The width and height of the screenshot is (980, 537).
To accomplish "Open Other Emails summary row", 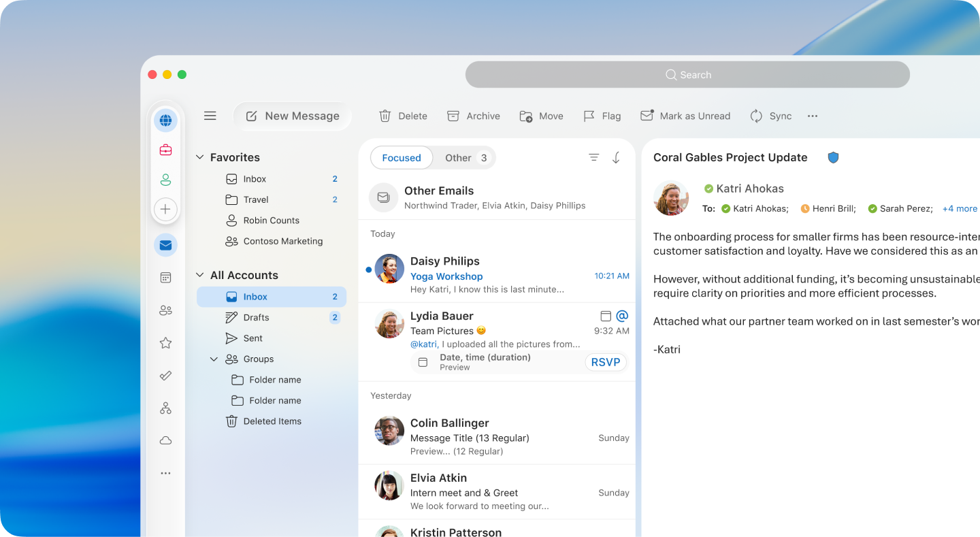I will [497, 197].
